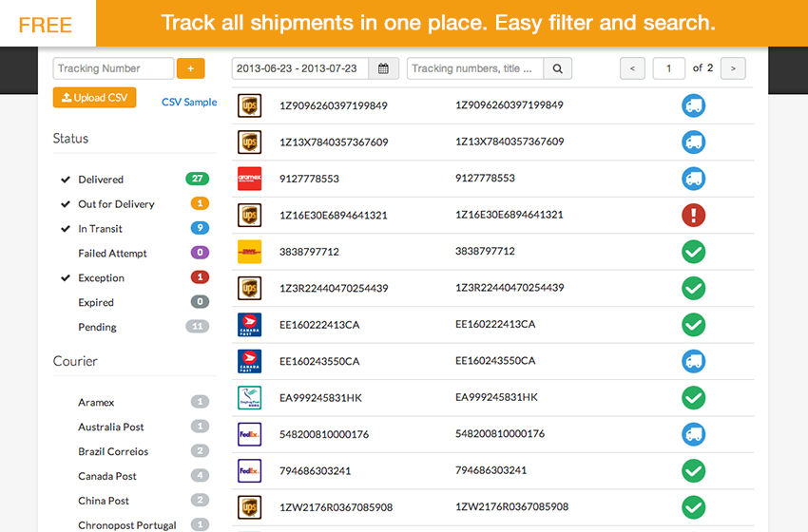This screenshot has height=532, width=808.
Task: Click the orange plus add-tracking button
Action: tap(190, 68)
